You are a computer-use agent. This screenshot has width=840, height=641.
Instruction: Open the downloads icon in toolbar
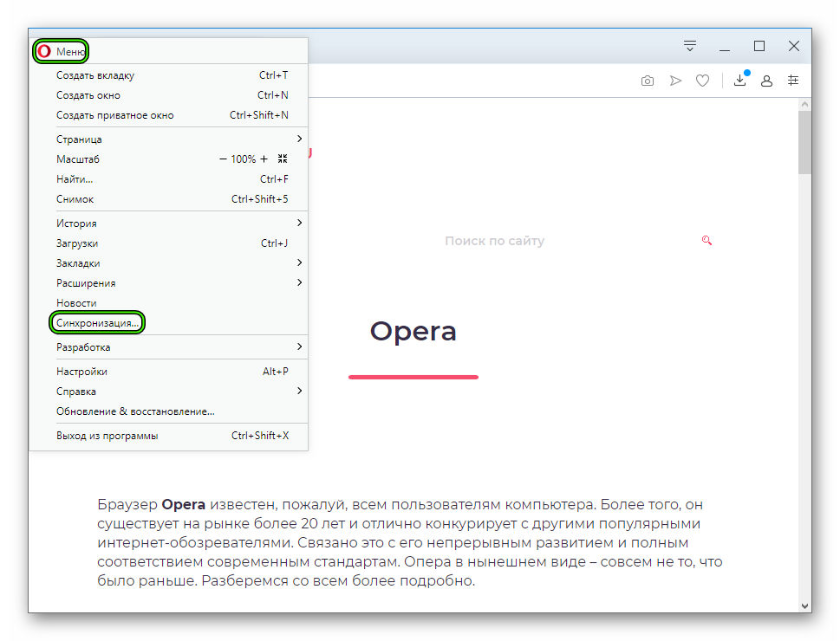(x=739, y=80)
